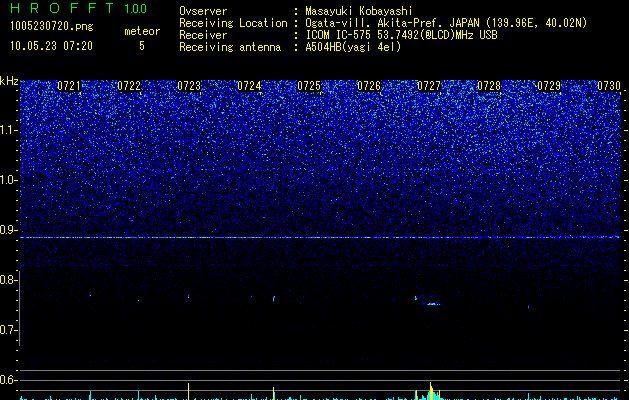The width and height of the screenshot is (629, 400).
Task: Click the Receiving antenna label
Action: point(230,47)
